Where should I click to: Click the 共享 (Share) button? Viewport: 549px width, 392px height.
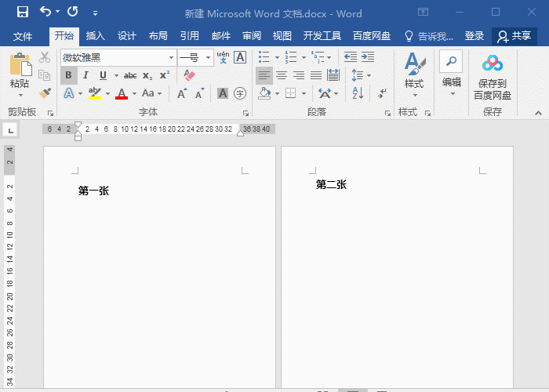click(x=514, y=36)
